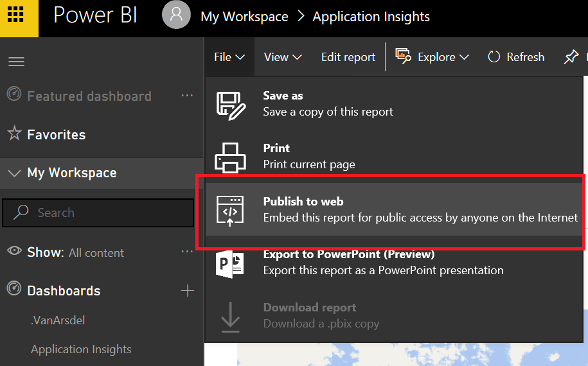Open Featured dashboard options ellipsis

pos(187,96)
